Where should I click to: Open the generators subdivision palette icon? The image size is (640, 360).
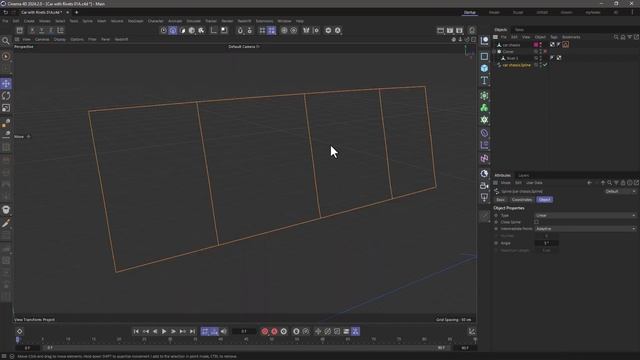[484, 96]
